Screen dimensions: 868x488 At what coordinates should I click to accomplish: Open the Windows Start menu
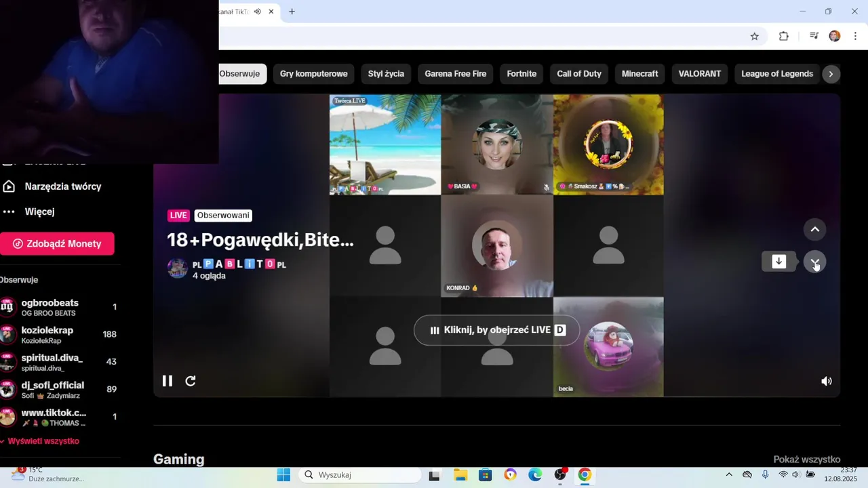click(283, 475)
